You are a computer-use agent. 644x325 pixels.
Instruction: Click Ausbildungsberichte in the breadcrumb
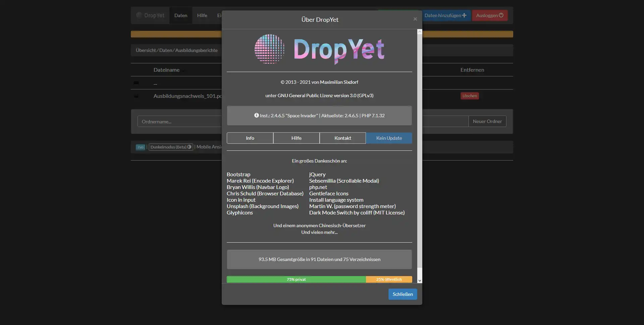[197, 50]
